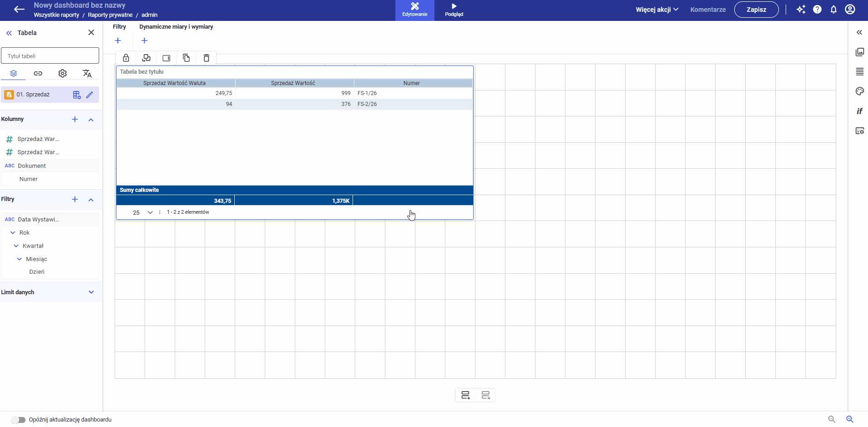Click the Tytuł tabeli input field
Viewport: 868px width, 427px height.
[50, 56]
